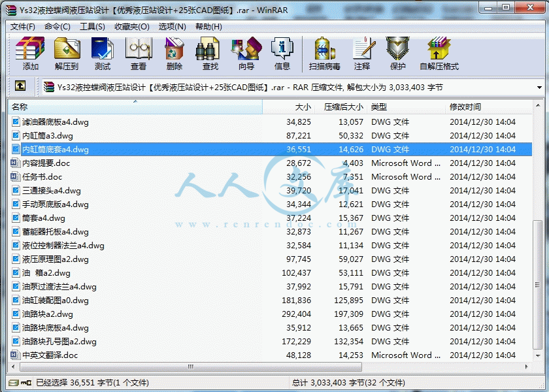Click the file icon of 滤油器底板a4.dwg

click(x=16, y=122)
